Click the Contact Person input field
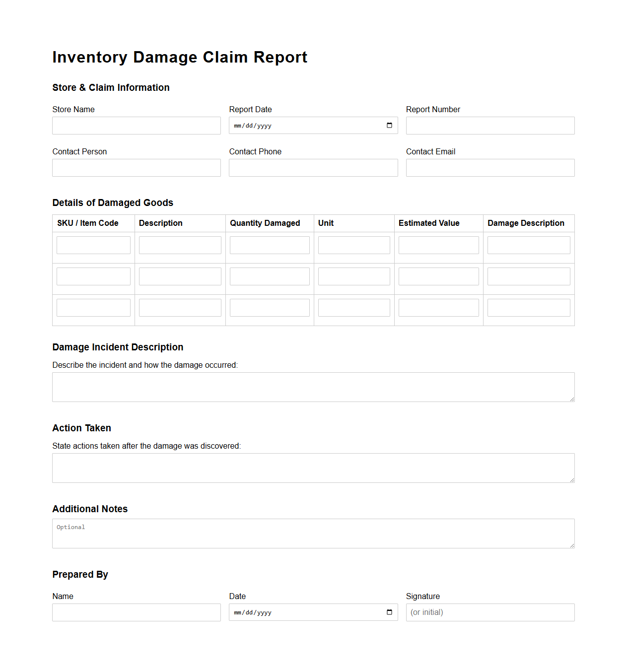 (136, 168)
